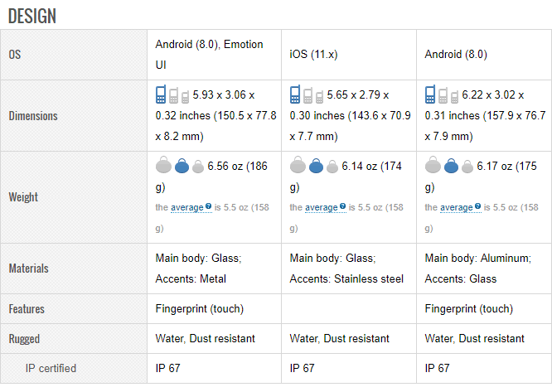Select the Dimensions row label

tap(33, 116)
